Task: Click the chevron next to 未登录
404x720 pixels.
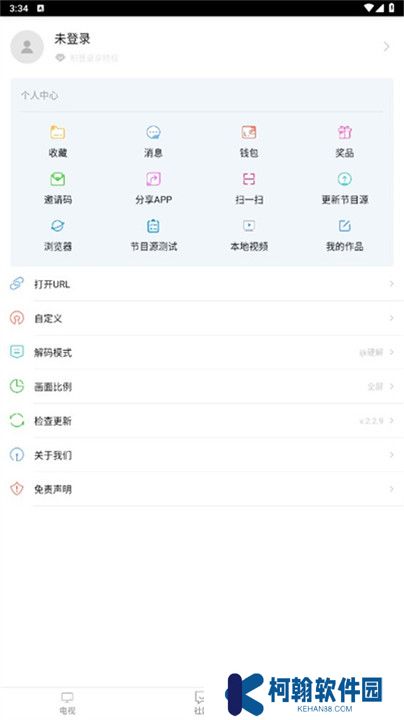Action: (x=387, y=47)
